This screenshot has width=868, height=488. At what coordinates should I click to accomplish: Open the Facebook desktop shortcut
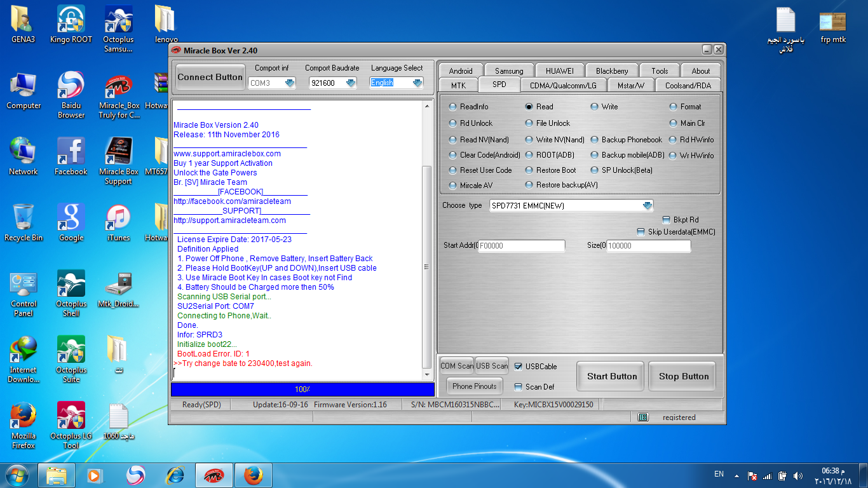[x=71, y=156]
